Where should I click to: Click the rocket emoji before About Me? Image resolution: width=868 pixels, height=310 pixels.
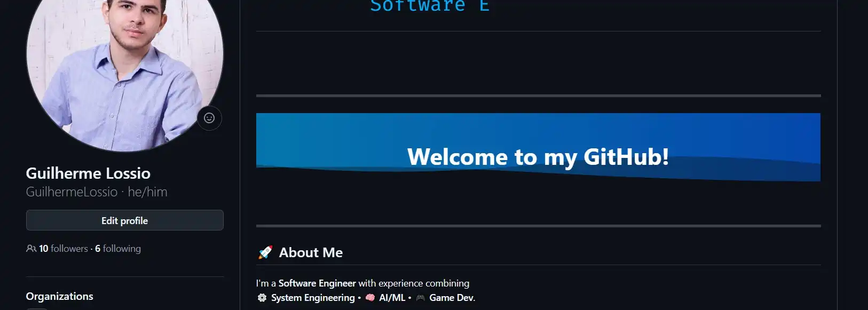click(x=265, y=252)
